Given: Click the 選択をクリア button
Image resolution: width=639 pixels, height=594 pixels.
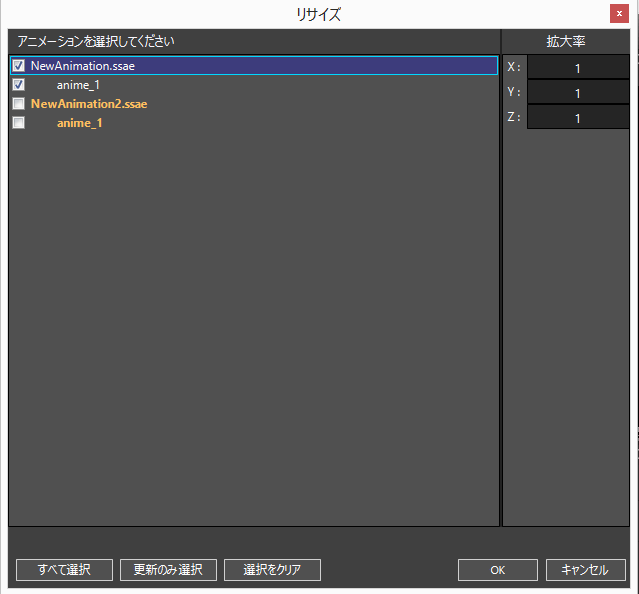Looking at the screenshot, I should click(272, 570).
